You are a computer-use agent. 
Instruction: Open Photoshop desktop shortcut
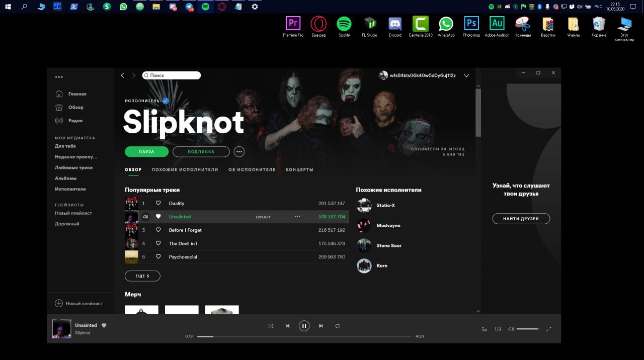[x=471, y=27]
